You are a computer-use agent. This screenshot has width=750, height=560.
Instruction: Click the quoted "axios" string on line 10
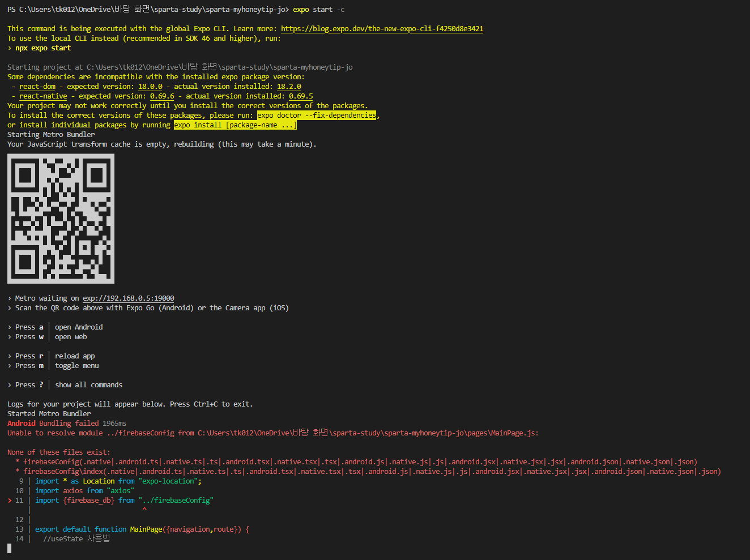point(121,491)
